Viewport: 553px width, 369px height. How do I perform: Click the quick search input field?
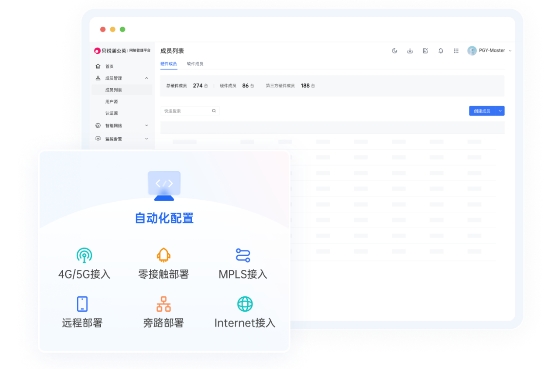pos(190,111)
